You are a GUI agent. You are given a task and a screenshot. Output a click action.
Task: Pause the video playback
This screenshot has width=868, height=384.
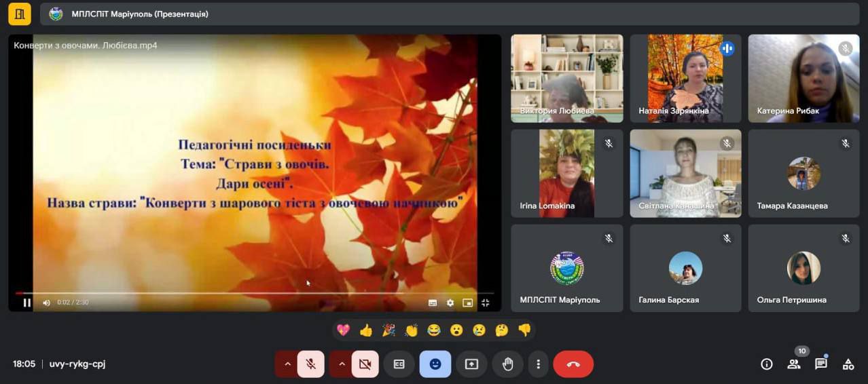tap(27, 303)
